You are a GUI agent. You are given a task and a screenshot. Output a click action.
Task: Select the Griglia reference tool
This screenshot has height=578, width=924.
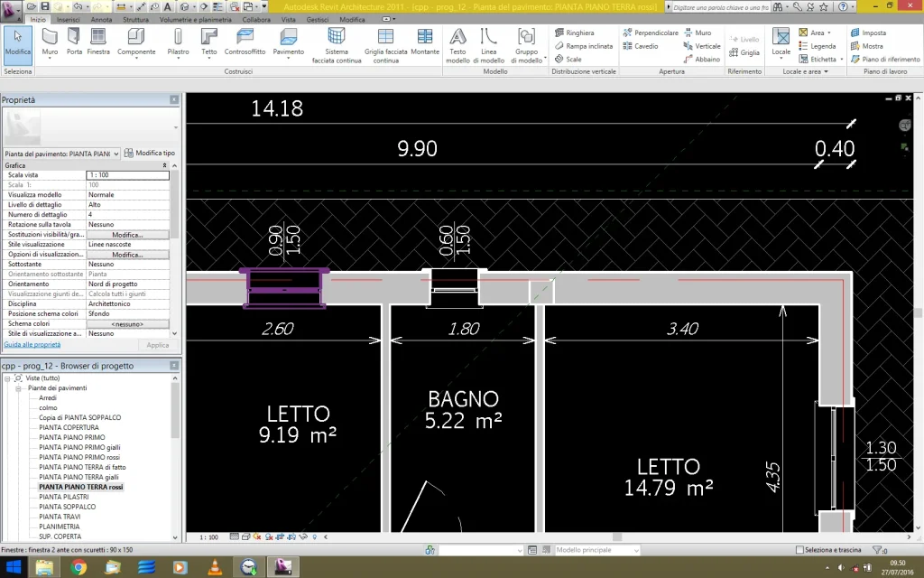[x=744, y=52]
